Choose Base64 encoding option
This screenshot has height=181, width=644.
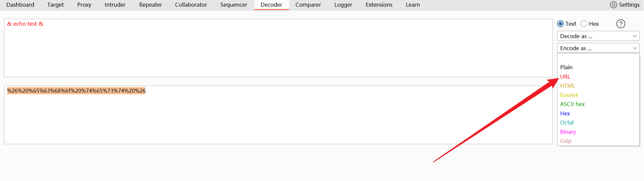pyautogui.click(x=569, y=95)
